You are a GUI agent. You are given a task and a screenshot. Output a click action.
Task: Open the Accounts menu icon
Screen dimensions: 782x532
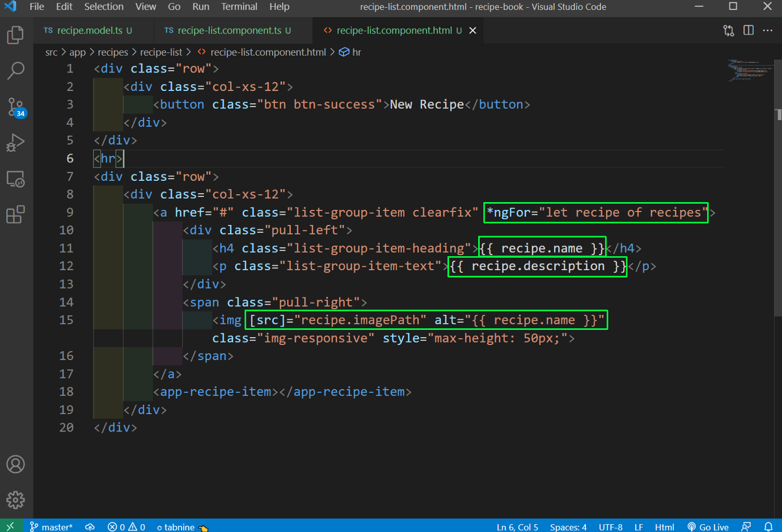pos(16,464)
